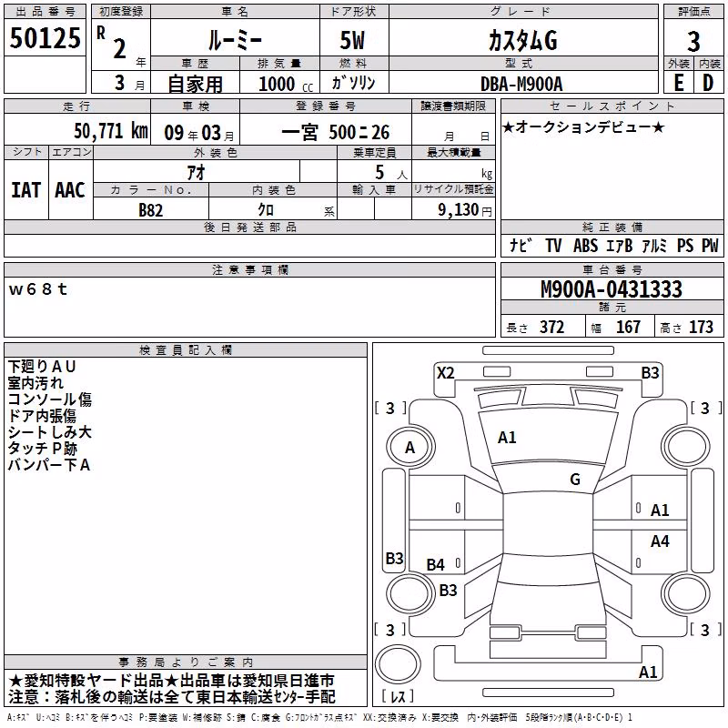728x728 pixels.
Task: Click the X2 mark on the car diagram
Action: [446, 373]
